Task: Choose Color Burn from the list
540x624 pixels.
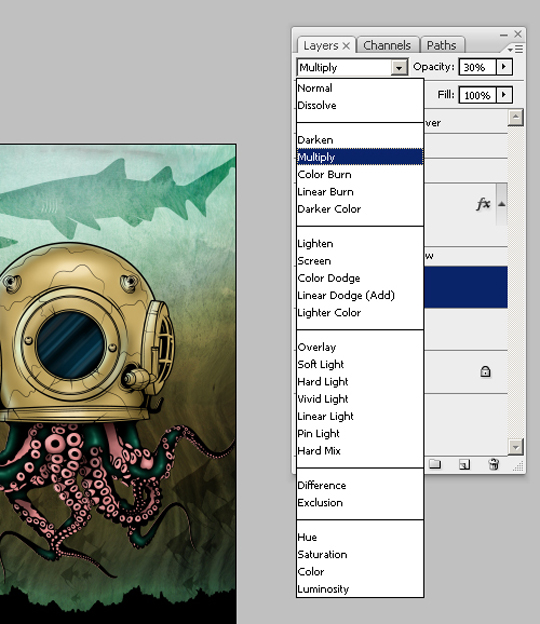Action: click(325, 174)
